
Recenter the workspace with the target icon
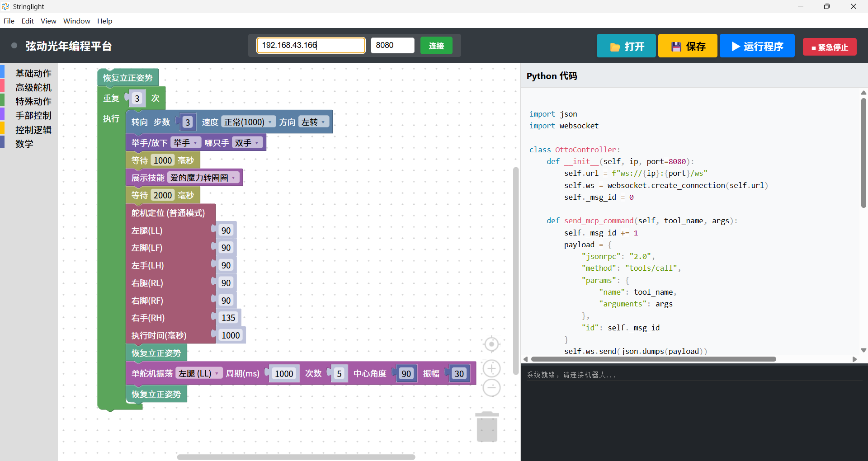coord(492,344)
